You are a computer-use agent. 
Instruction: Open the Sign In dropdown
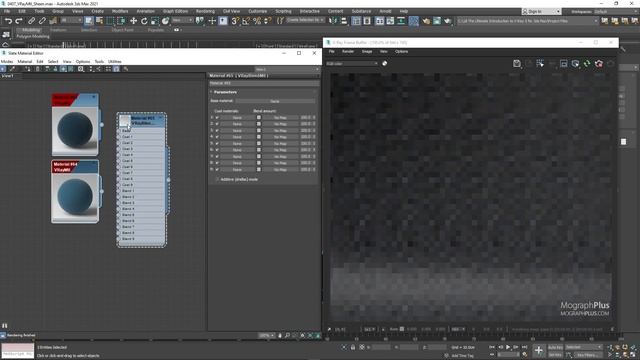541,11
